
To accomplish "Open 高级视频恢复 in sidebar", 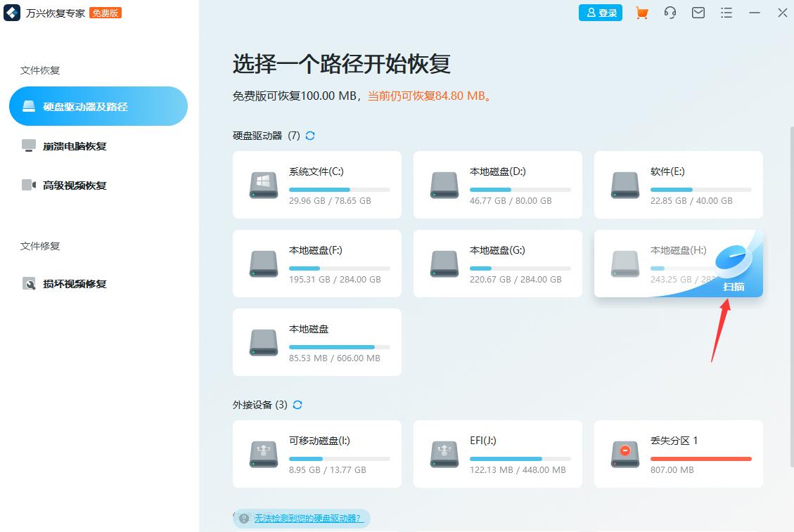I will click(x=74, y=186).
